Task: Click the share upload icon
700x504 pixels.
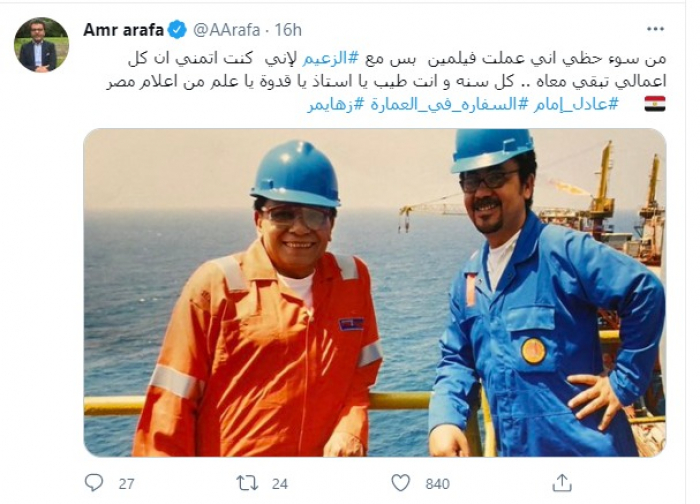Action: 562,483
